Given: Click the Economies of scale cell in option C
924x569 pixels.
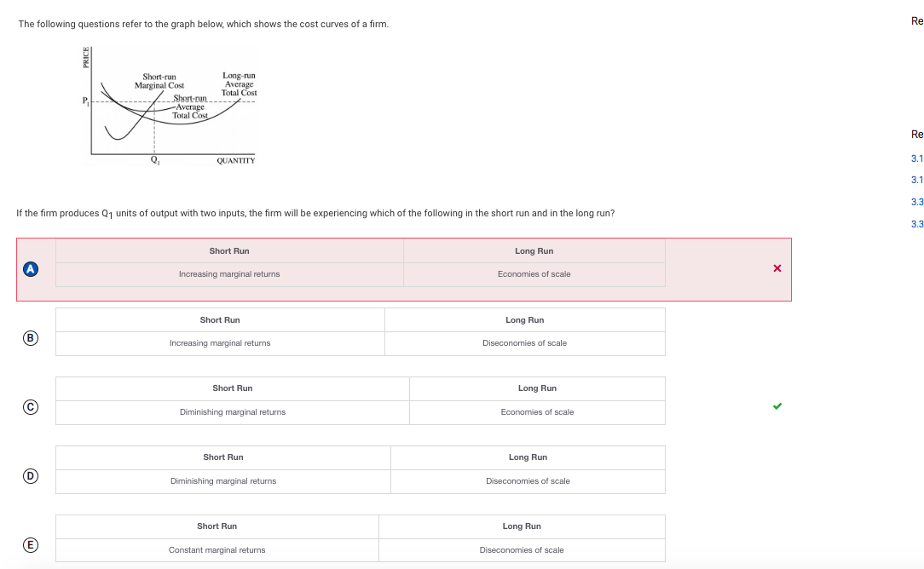Looking at the screenshot, I should pyautogui.click(x=537, y=412).
